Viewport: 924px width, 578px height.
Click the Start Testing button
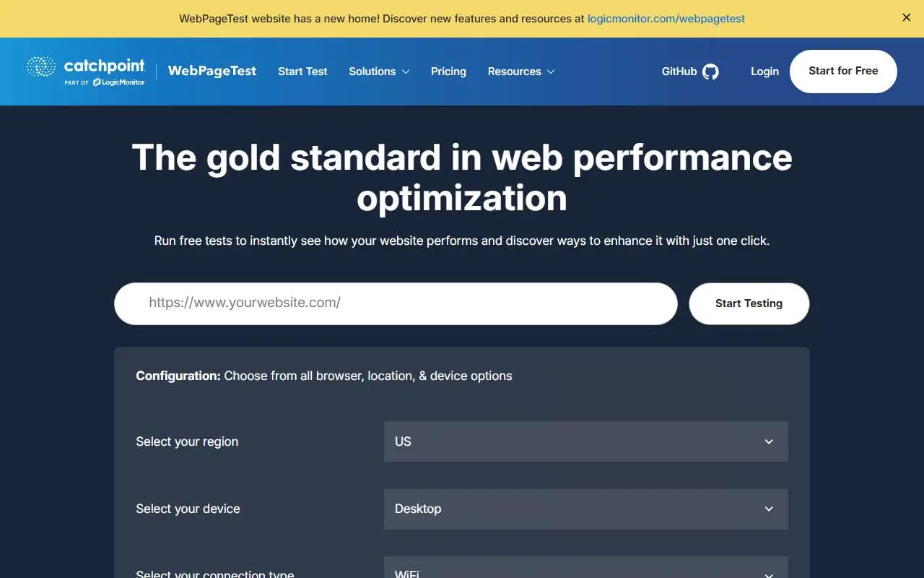pyautogui.click(x=749, y=303)
